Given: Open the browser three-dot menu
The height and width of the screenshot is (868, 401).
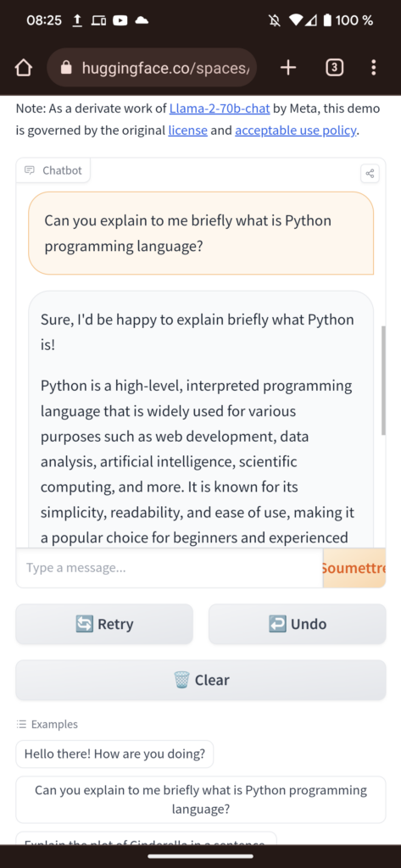Looking at the screenshot, I should point(374,68).
